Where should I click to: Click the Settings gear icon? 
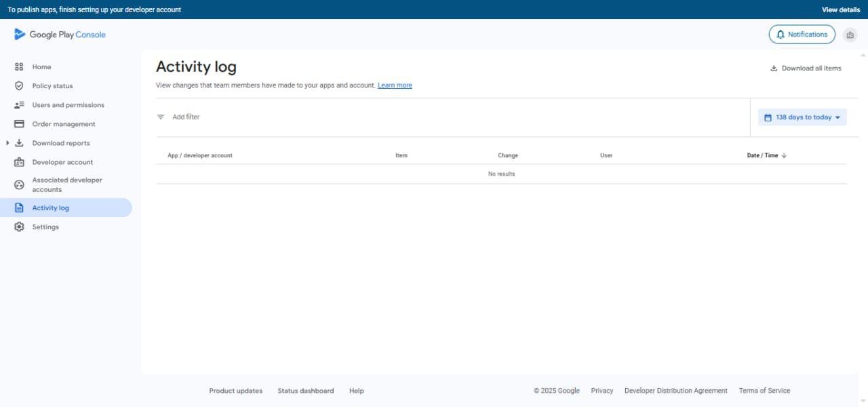tap(19, 227)
